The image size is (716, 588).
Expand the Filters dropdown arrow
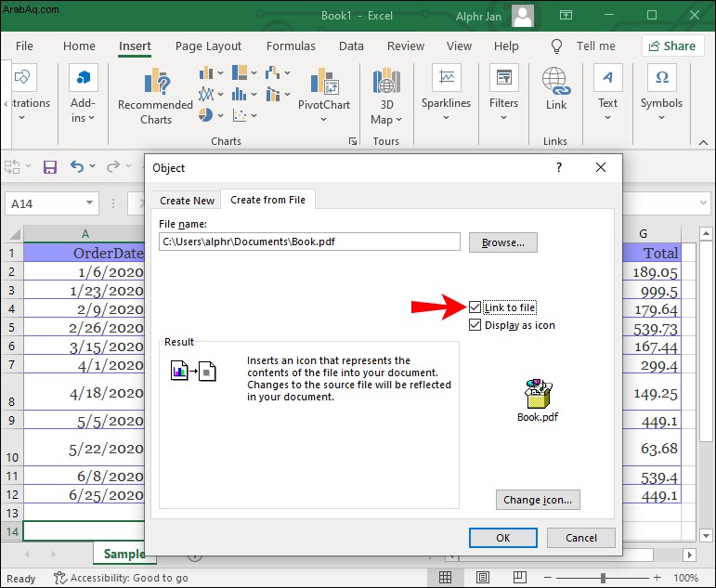coord(503,117)
